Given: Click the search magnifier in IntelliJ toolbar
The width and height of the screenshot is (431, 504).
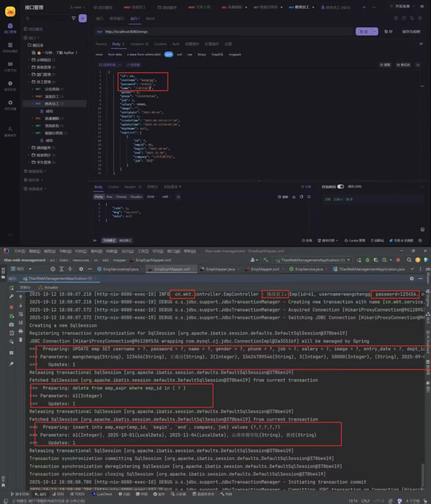Looking at the screenshot, I should coord(409,260).
